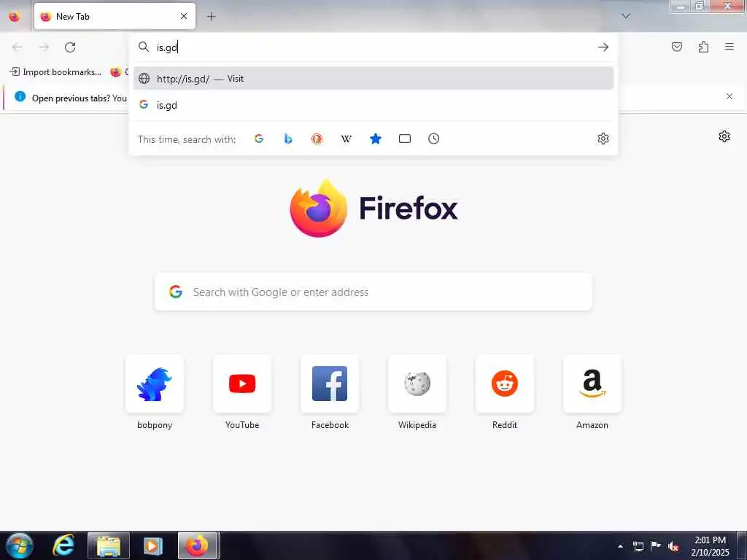Show hidden system tray icons

[x=620, y=546]
